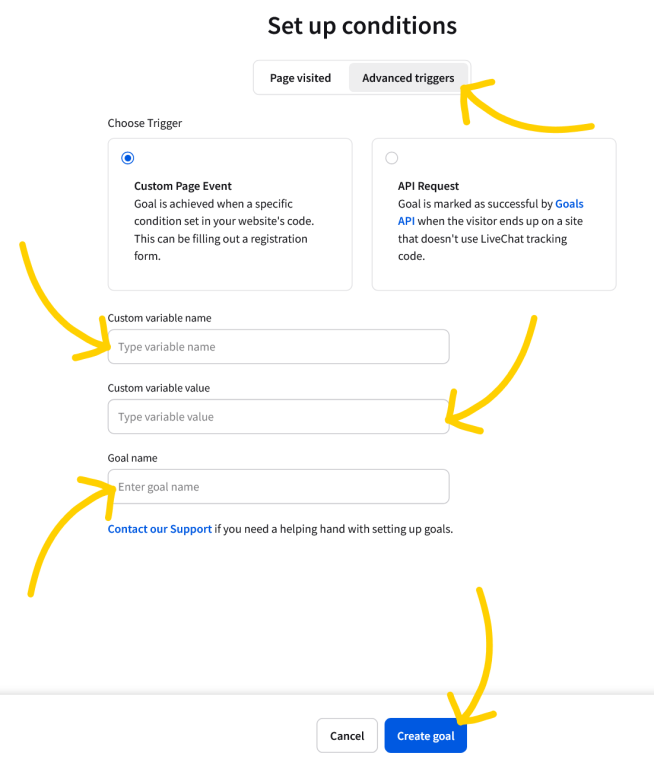Click the Custom variable name label
The height and width of the screenshot is (766, 654).
tap(159, 318)
